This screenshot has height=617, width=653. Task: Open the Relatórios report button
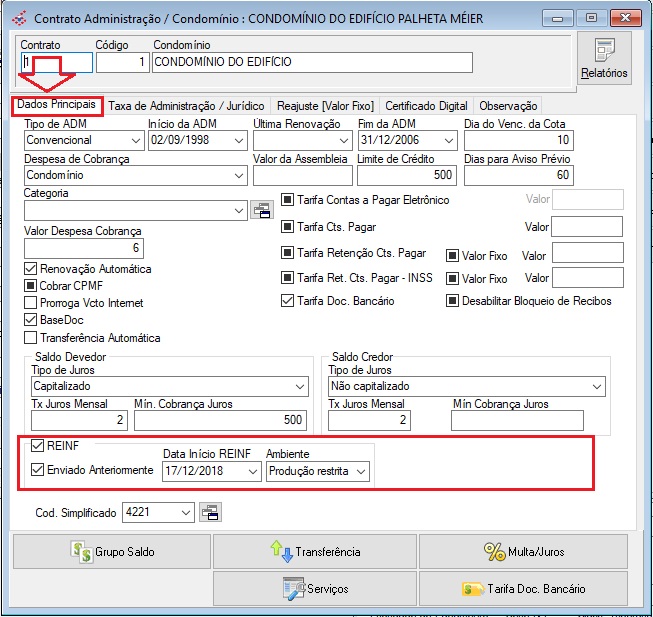[604, 58]
